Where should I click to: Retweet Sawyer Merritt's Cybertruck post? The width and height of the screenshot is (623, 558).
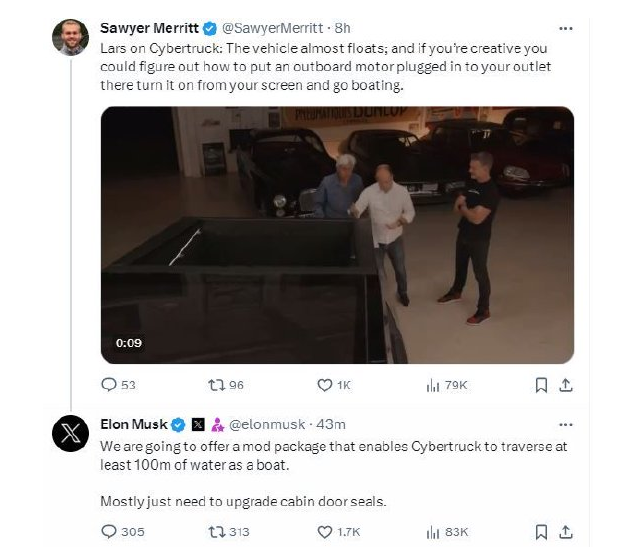click(226, 385)
